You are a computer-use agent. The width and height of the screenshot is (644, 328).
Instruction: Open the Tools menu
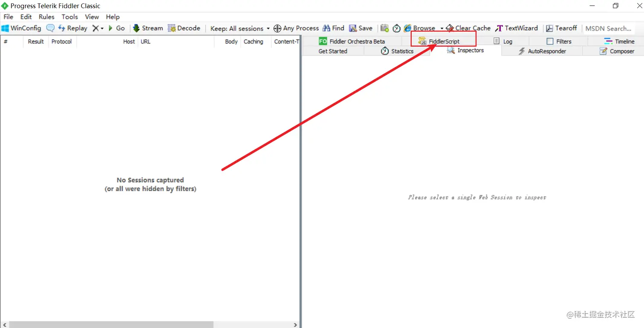tap(69, 17)
